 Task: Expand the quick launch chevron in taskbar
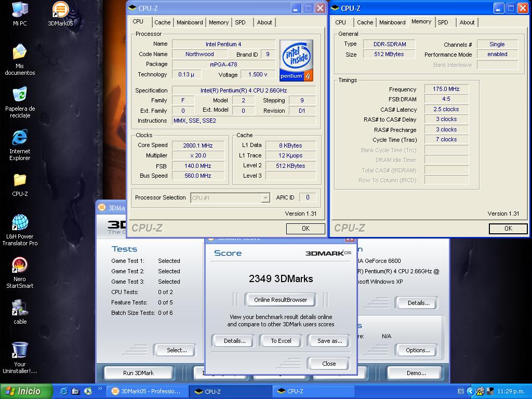pos(100,389)
